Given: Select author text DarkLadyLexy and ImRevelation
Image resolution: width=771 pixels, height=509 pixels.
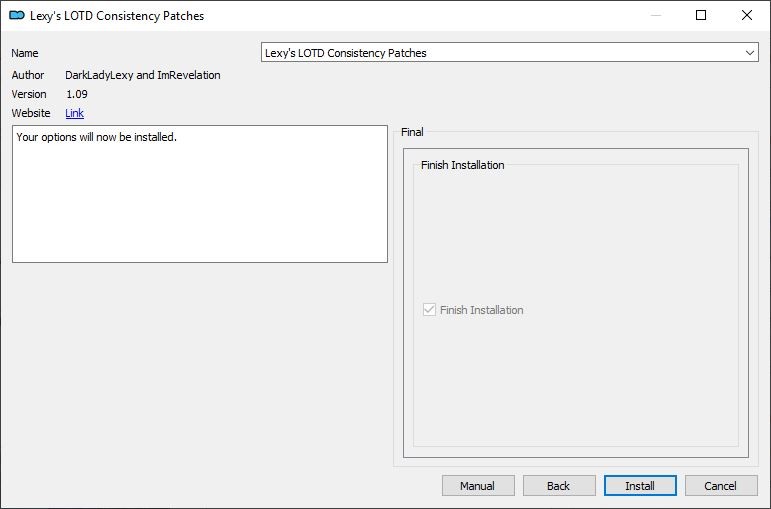Looking at the screenshot, I should point(143,75).
